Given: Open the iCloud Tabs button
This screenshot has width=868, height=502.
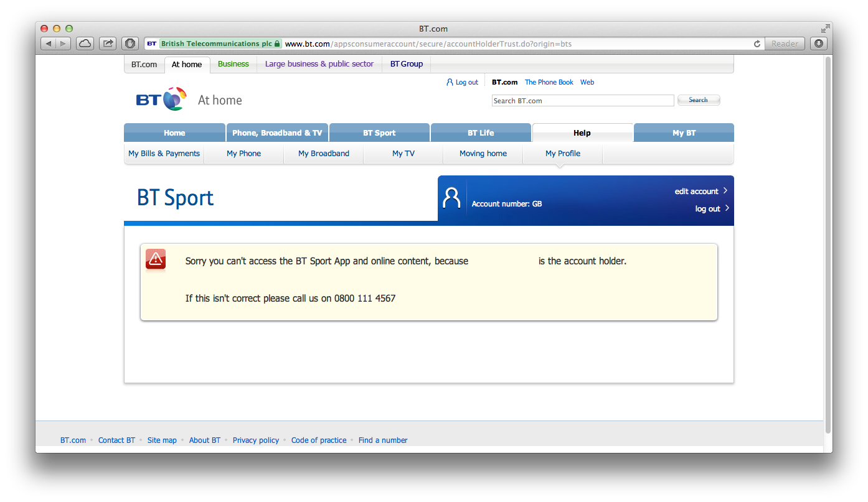Looking at the screenshot, I should [85, 44].
